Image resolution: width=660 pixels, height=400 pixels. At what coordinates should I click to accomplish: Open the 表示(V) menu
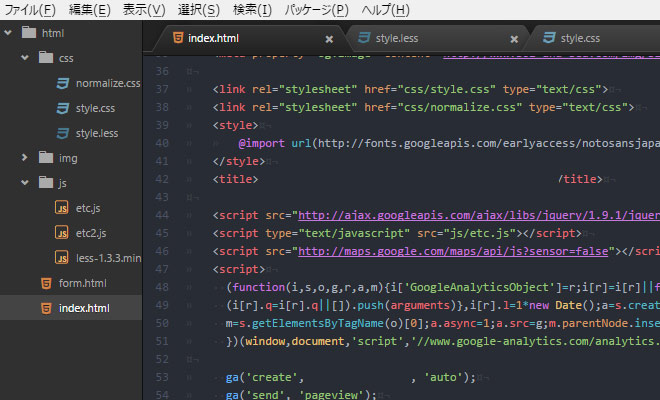pyautogui.click(x=144, y=10)
